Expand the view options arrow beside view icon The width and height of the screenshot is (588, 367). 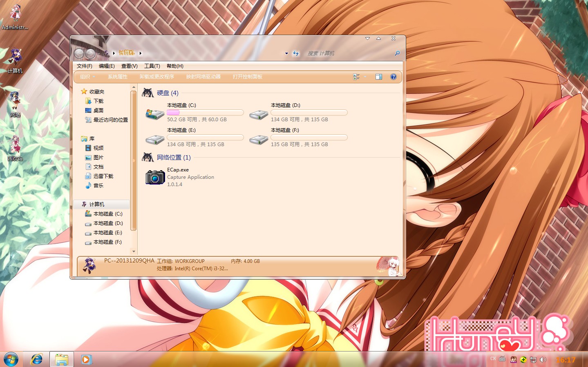pos(365,77)
